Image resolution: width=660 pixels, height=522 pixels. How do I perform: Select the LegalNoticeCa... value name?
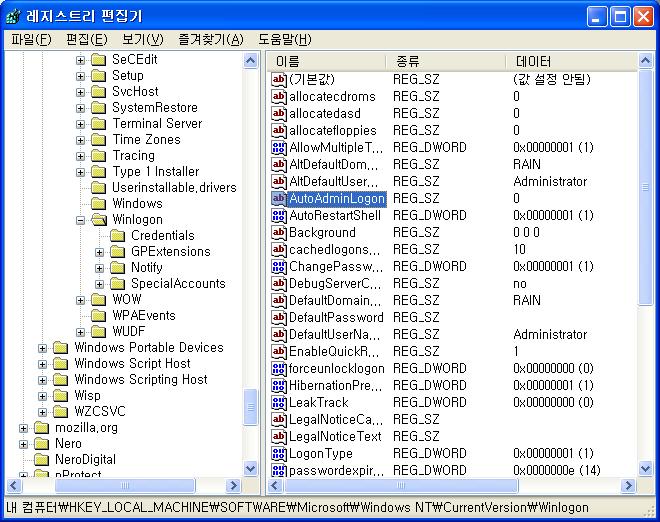pos(336,420)
